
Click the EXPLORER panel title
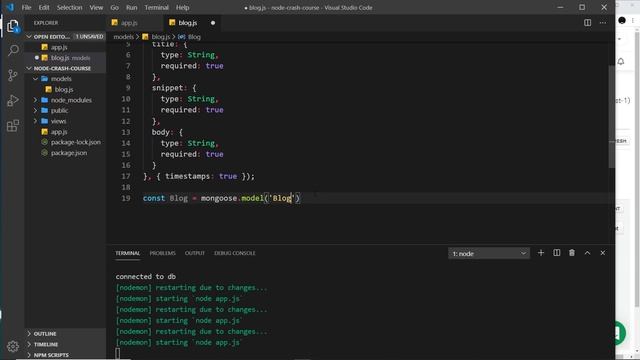tap(46, 23)
